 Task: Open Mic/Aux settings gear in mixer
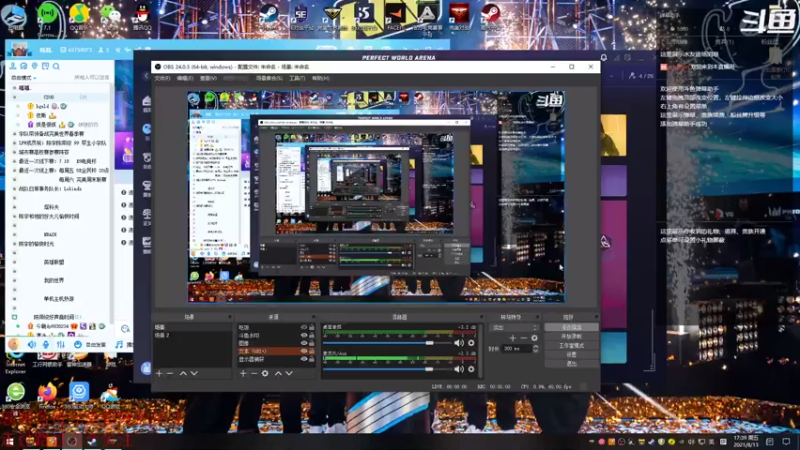click(x=471, y=369)
